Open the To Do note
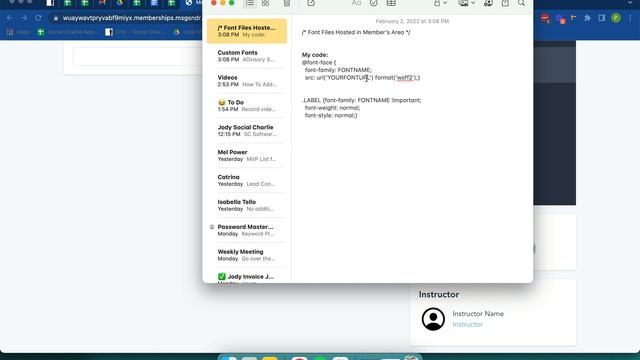 [247, 106]
